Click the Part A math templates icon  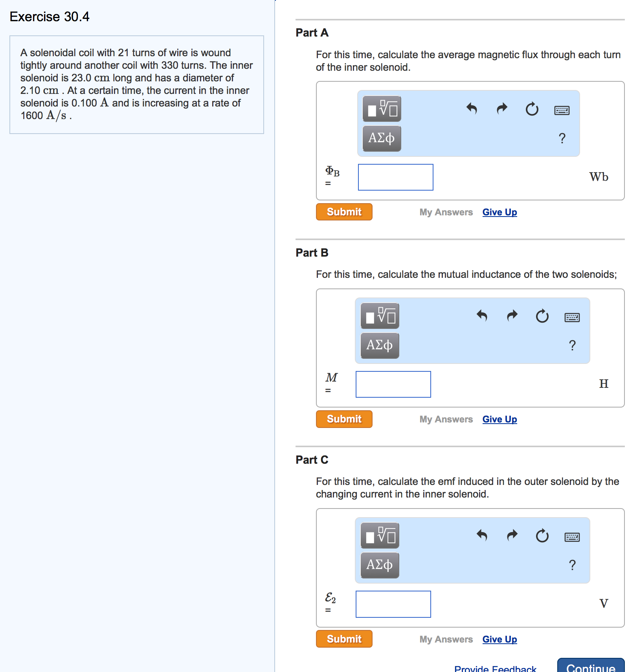382,109
